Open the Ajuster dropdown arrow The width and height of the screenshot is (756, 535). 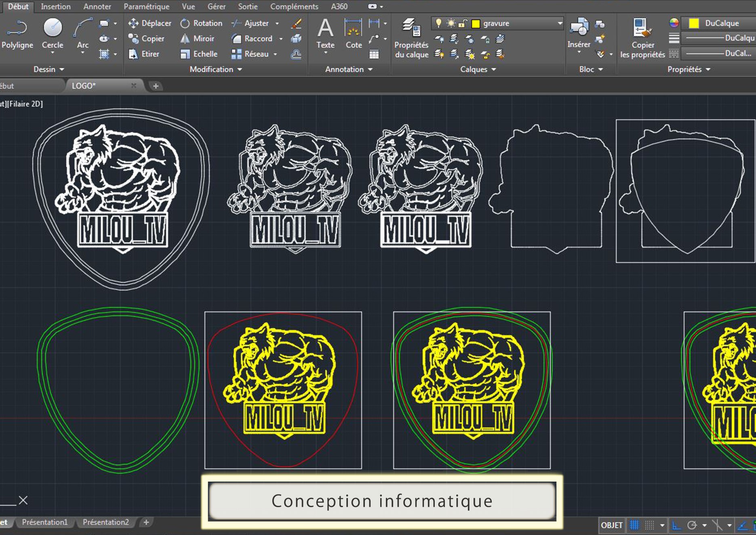277,23
